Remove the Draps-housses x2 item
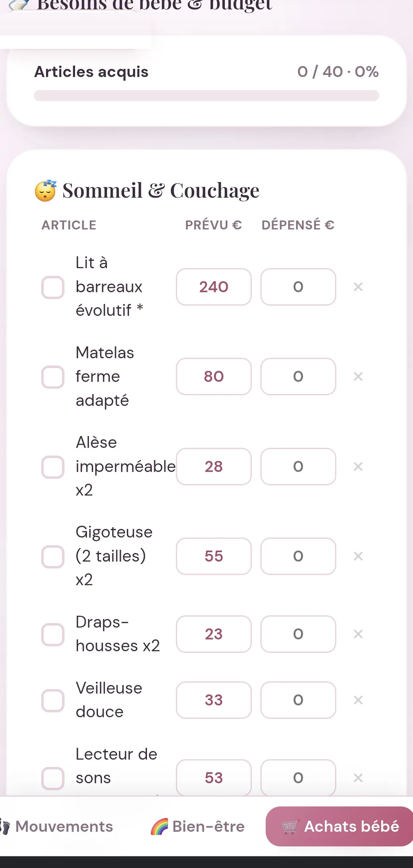The height and width of the screenshot is (868, 413). point(358,634)
